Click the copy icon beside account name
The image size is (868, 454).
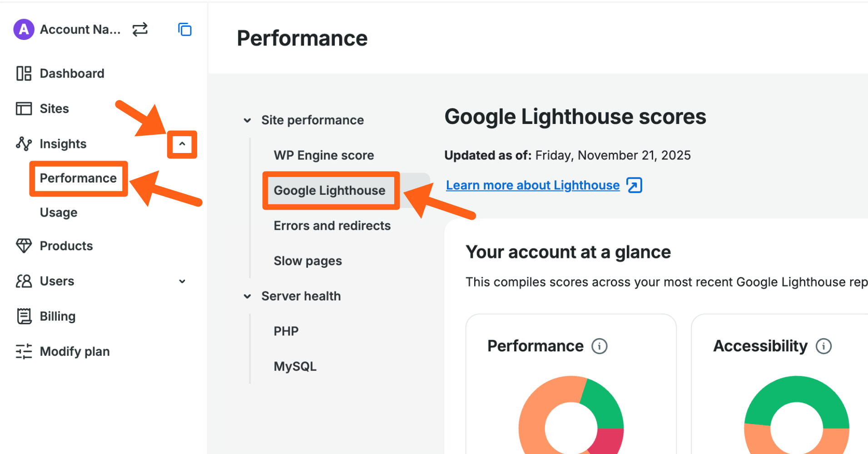tap(185, 30)
